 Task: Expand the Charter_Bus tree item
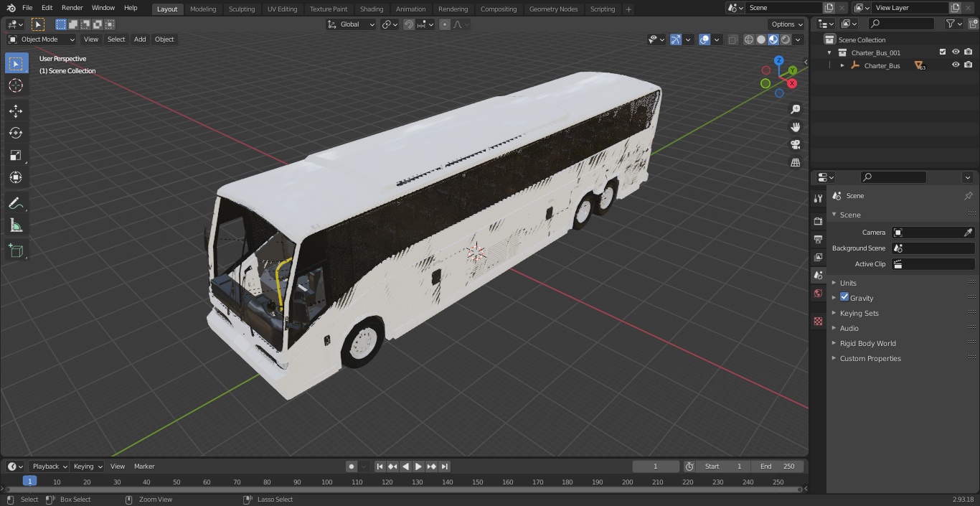pyautogui.click(x=842, y=65)
